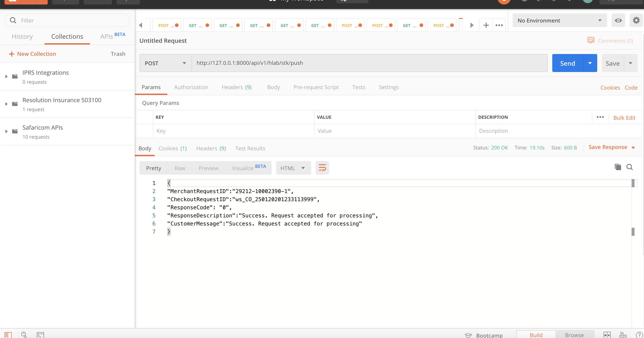Click the request URL field
644x338 pixels.
click(x=369, y=63)
